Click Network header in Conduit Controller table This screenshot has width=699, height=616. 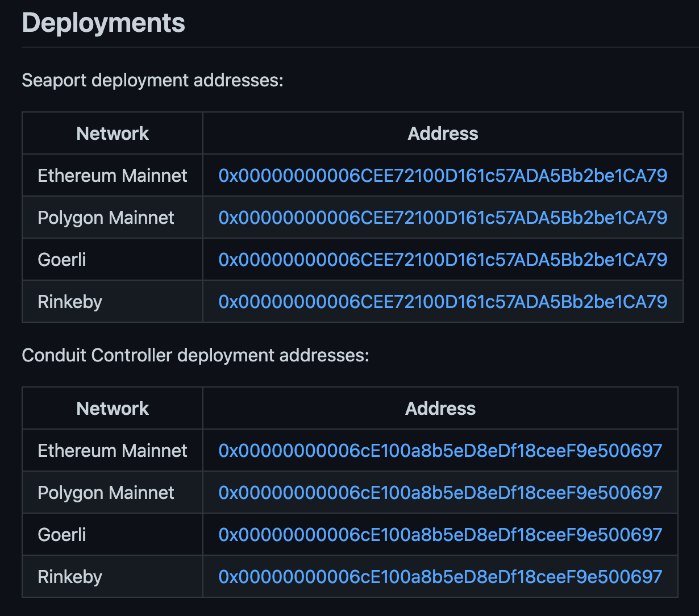coord(113,409)
